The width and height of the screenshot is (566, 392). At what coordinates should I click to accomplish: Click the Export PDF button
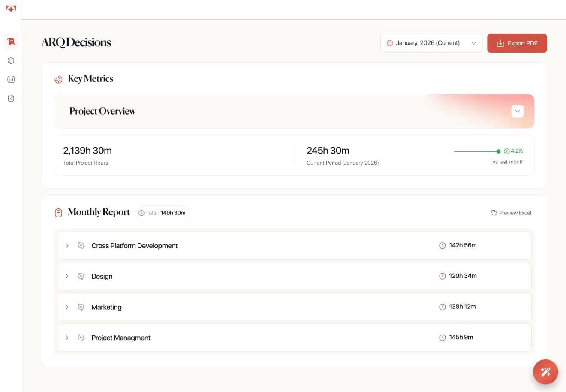coord(517,43)
